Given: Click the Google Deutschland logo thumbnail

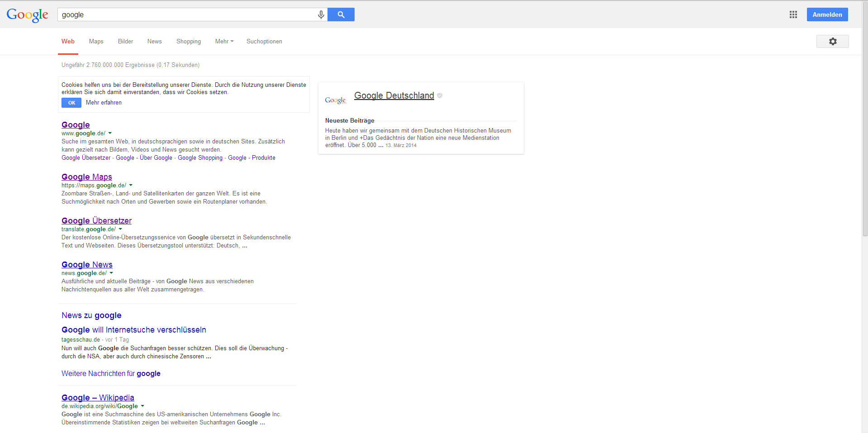Looking at the screenshot, I should tap(336, 100).
